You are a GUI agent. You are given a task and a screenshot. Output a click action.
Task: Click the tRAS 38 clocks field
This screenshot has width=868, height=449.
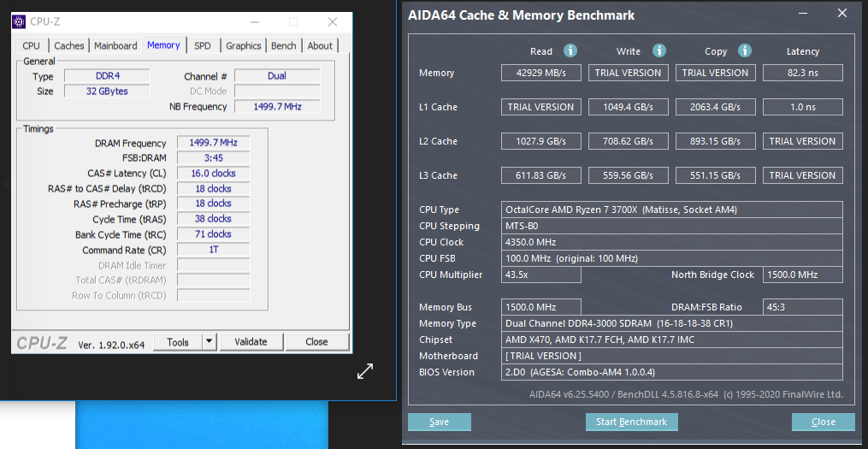tap(214, 219)
